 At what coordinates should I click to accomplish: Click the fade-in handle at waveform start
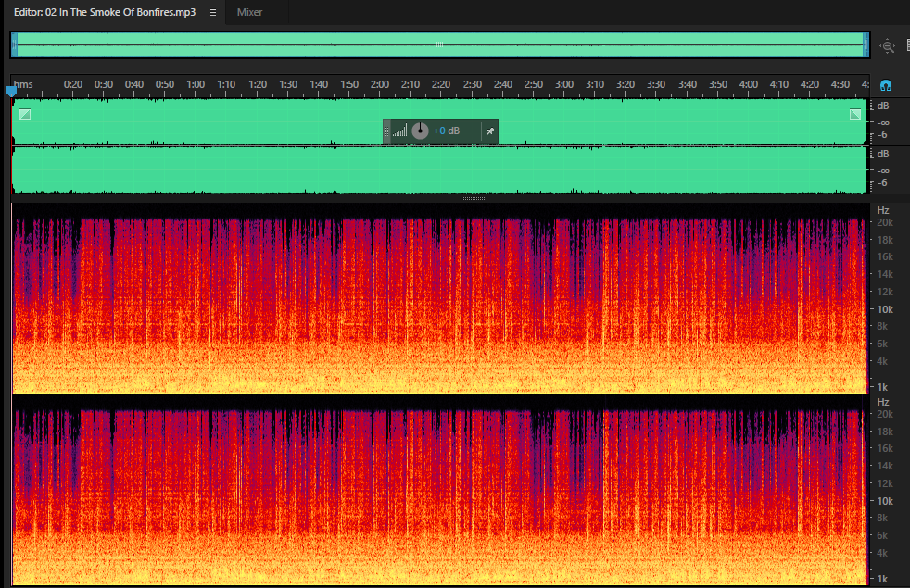[25, 114]
